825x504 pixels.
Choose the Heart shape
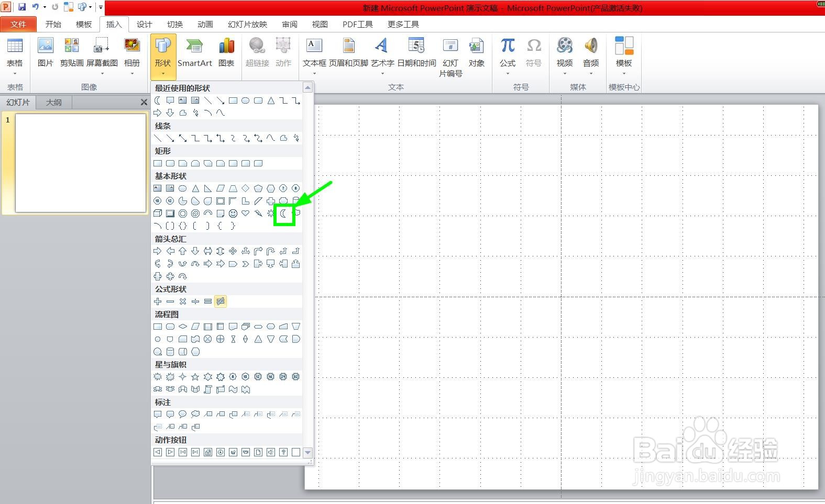coord(246,214)
